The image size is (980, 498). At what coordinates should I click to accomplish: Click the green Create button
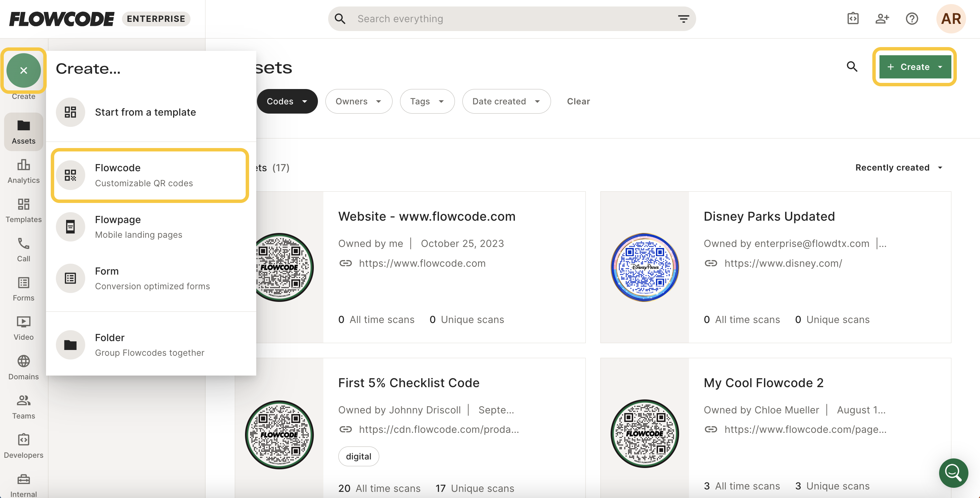914,67
